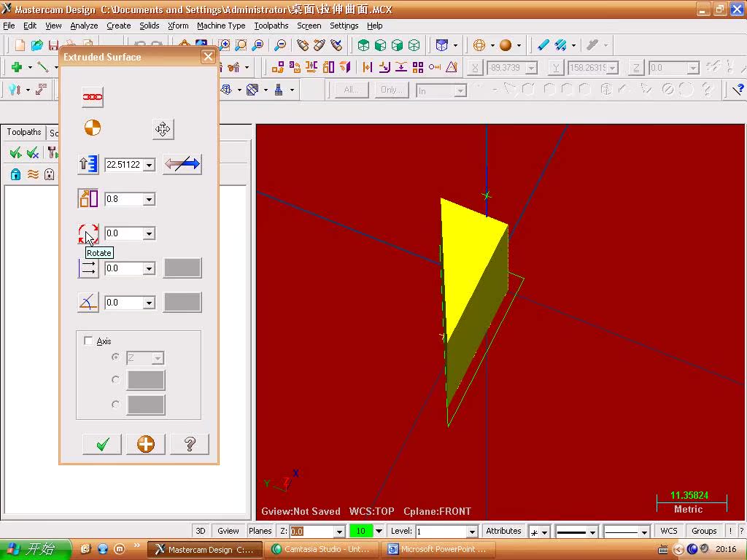Select the second axis radio button
The width and height of the screenshot is (747, 560).
(x=115, y=379)
